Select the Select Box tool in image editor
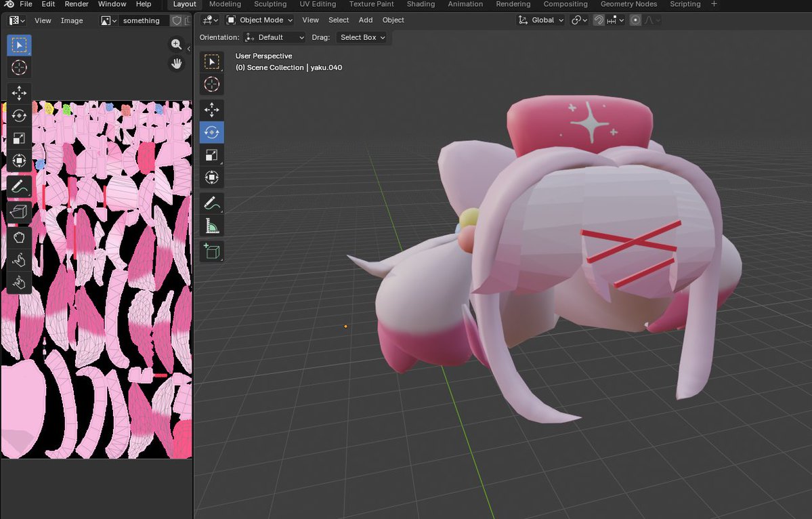Viewport: 812px width, 519px height. [x=19, y=45]
